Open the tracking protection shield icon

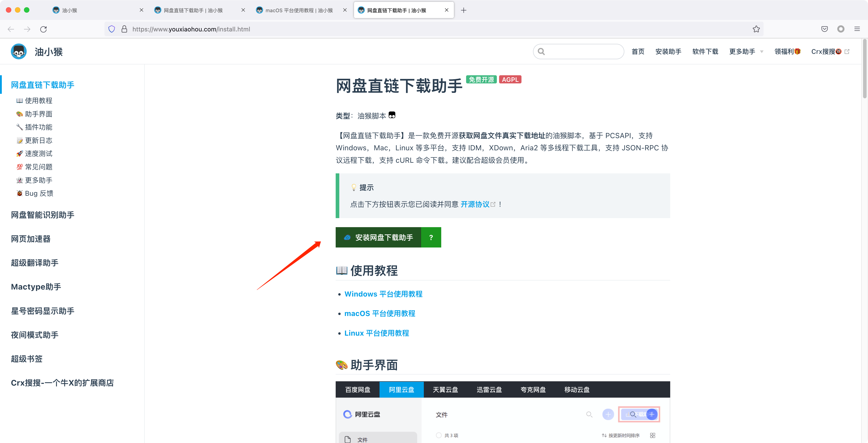pos(111,29)
